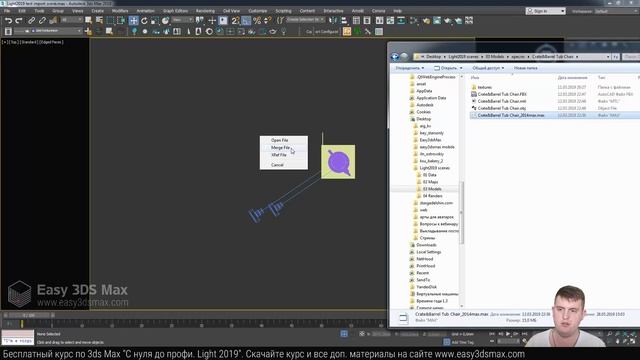The height and width of the screenshot is (360, 640).
Task: Open the Curve Editor icon
Action: (390, 20)
